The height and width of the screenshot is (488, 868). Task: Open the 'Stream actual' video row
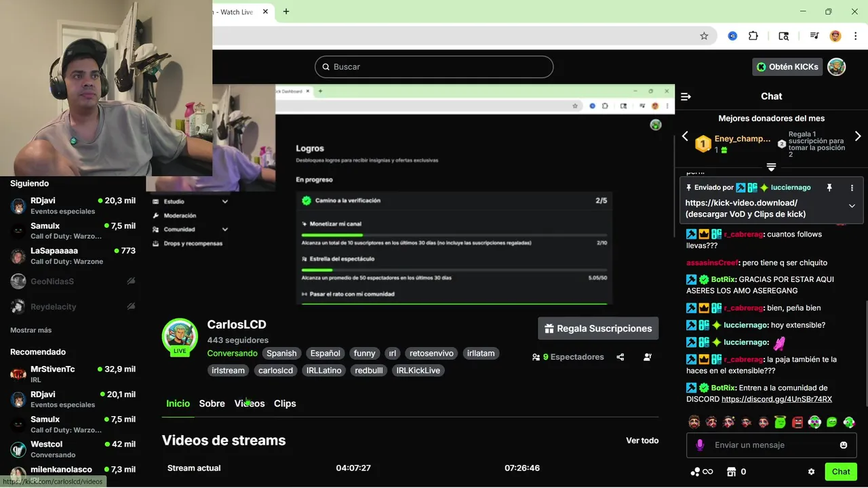(x=410, y=468)
